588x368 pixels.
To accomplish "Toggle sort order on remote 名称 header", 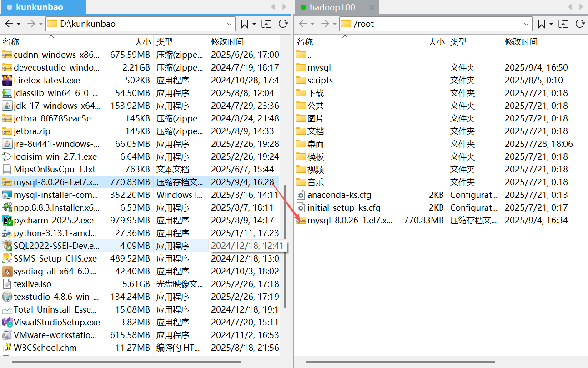I will (x=305, y=41).
